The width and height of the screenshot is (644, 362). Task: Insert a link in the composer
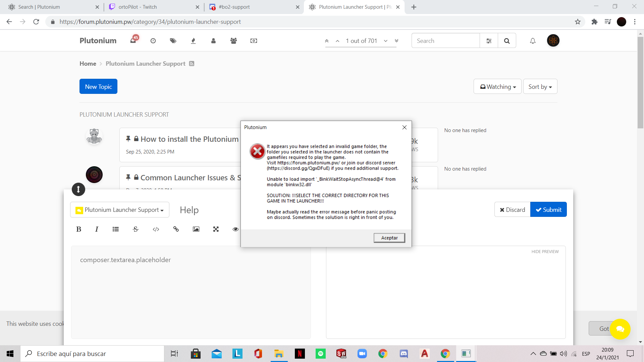click(x=176, y=229)
